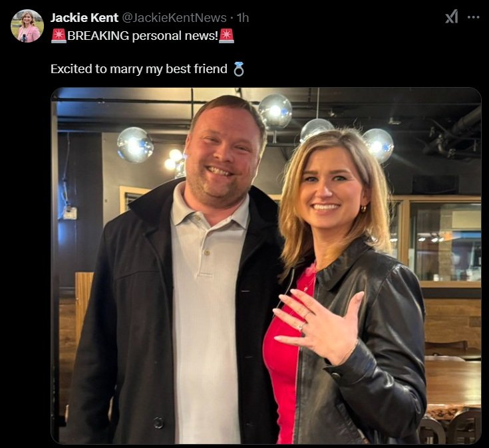Click the siren emoji before BREAKING
The width and height of the screenshot is (489, 448).
[59, 35]
